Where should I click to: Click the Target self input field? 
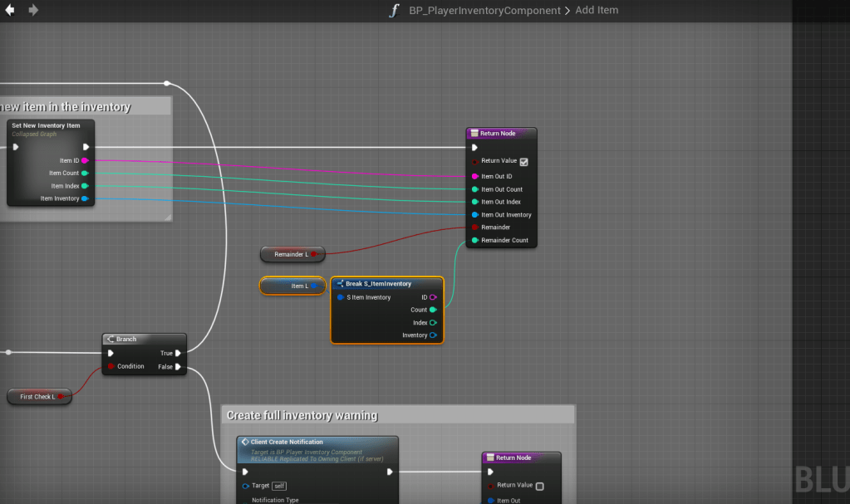click(280, 486)
